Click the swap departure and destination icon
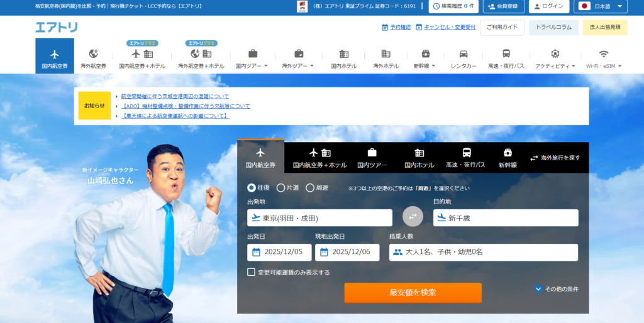Viewport: 644px width, 323px height. [413, 216]
